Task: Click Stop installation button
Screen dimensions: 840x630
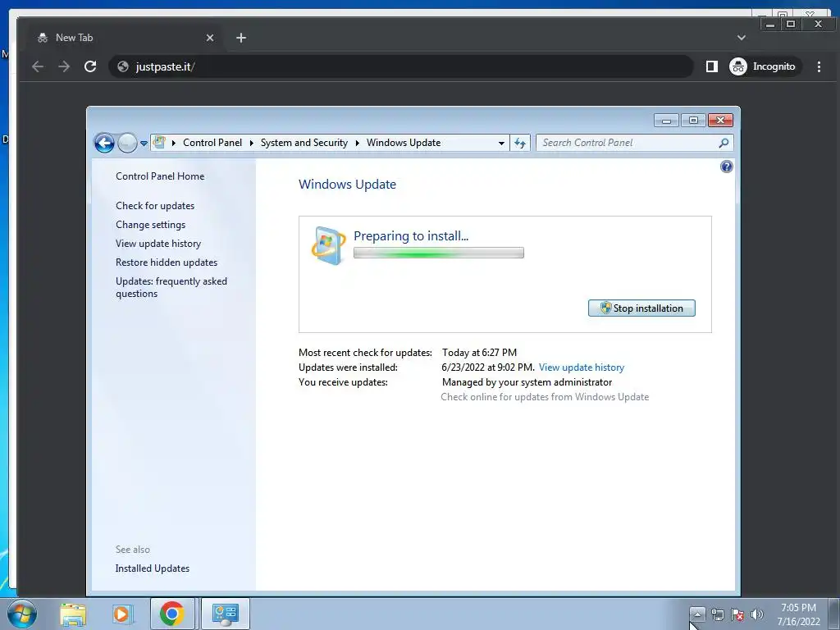Action: (641, 308)
